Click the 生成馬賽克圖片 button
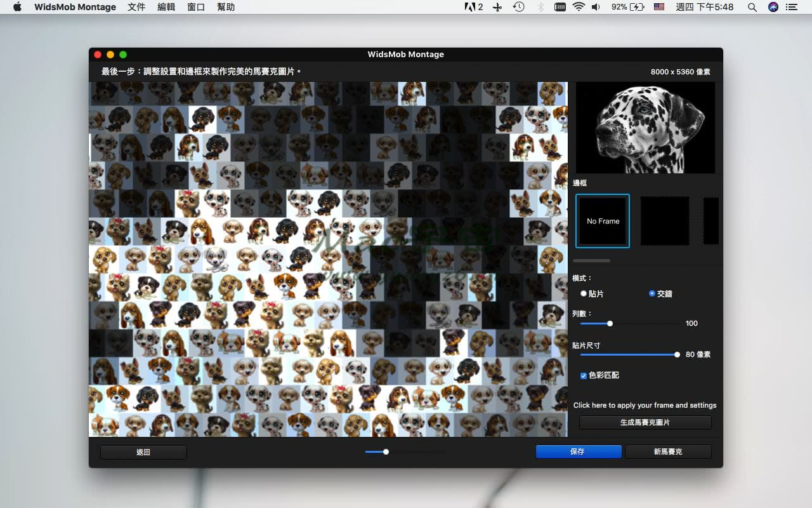This screenshot has height=508, width=812. tap(645, 422)
